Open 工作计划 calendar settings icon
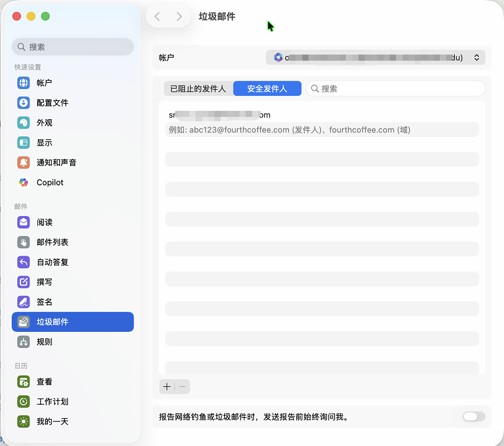The height and width of the screenshot is (446, 504). (x=23, y=401)
